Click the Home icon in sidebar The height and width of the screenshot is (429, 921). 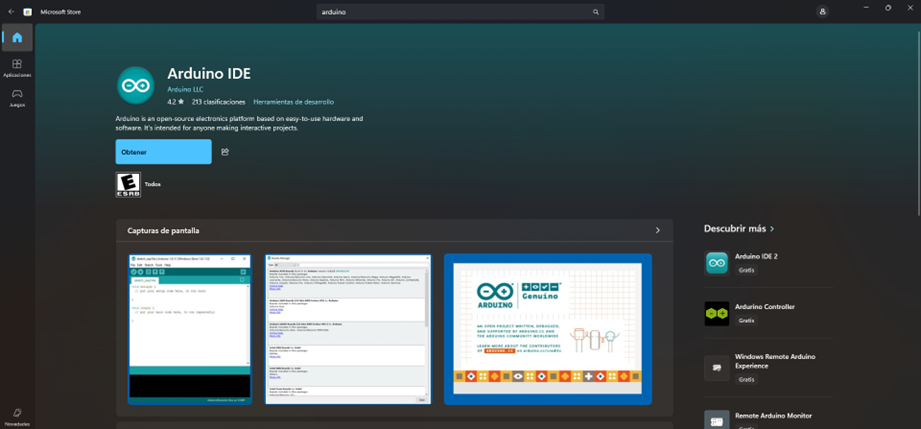[x=17, y=38]
